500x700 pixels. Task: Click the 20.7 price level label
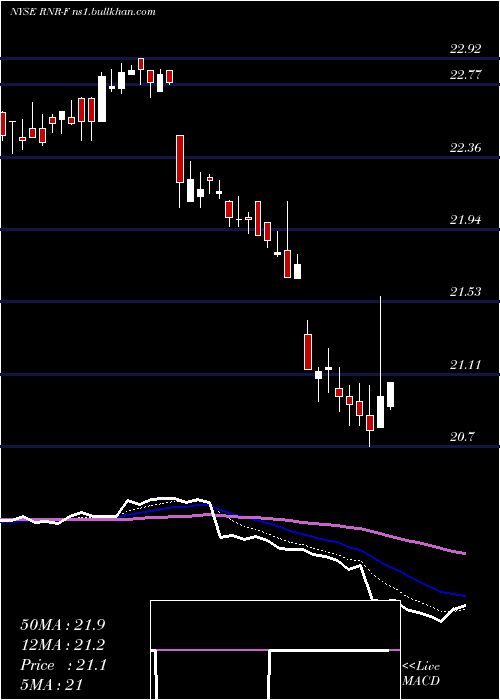(x=462, y=436)
